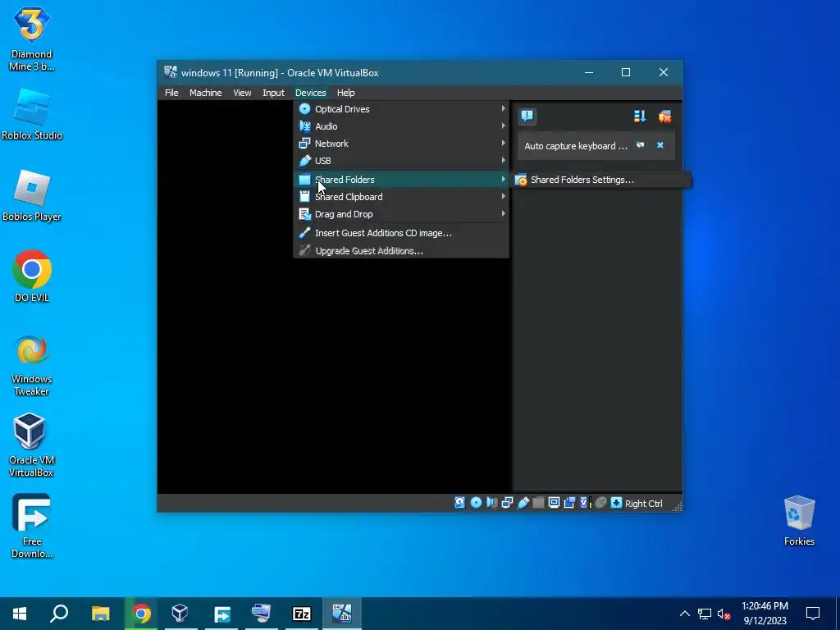
Task: Click the display status bar indicator
Action: (x=554, y=503)
